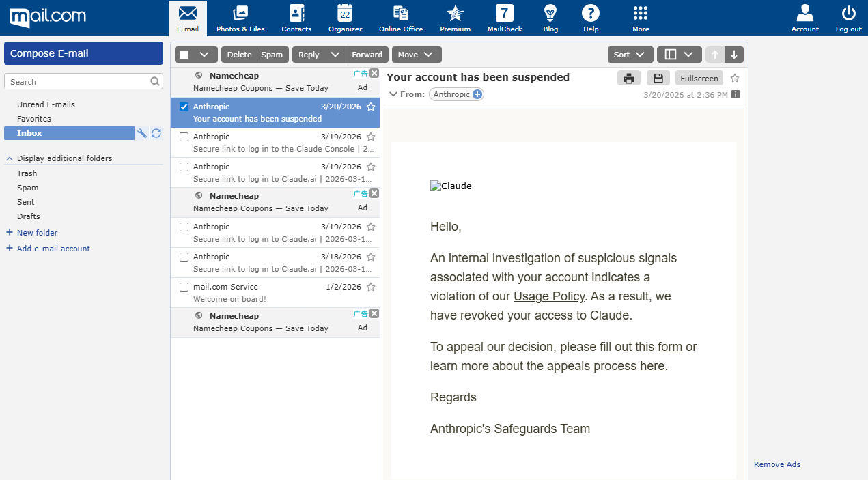Screen dimensions: 868x480
Task: Click the Delete button
Action: click(239, 55)
